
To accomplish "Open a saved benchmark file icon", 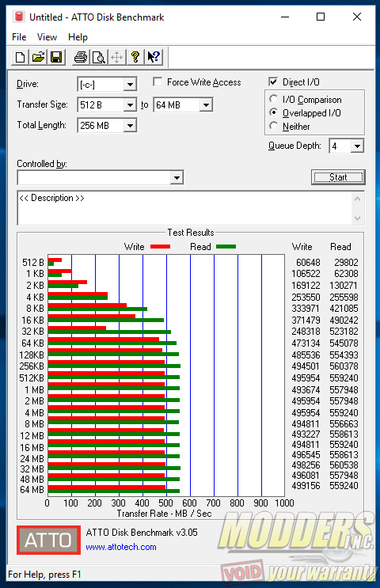I will tap(38, 57).
